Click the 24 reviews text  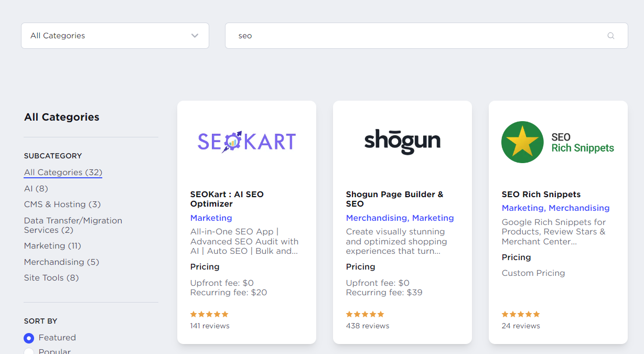(x=521, y=326)
